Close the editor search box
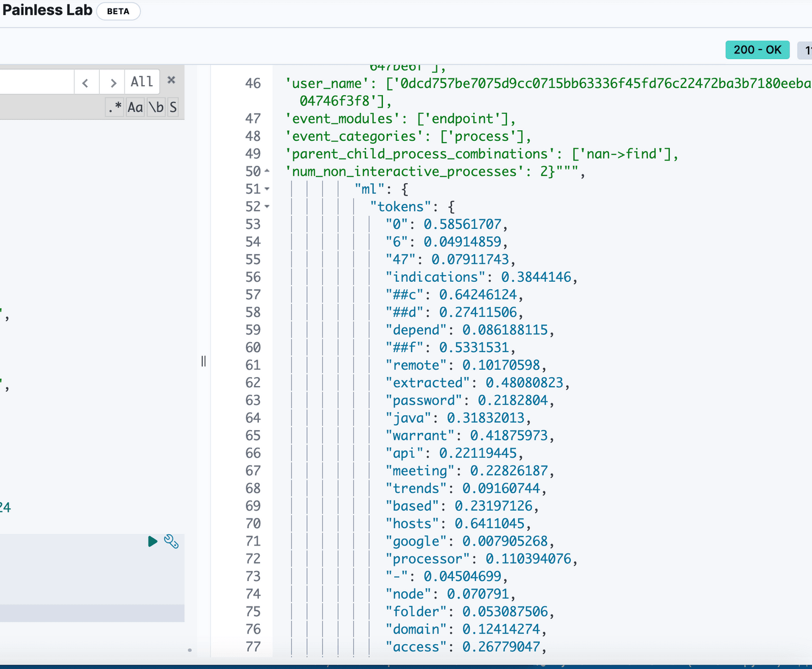 coord(171,81)
